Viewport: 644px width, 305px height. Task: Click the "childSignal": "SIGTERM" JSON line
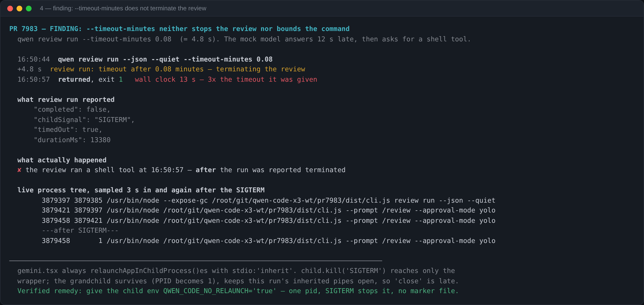click(x=84, y=120)
